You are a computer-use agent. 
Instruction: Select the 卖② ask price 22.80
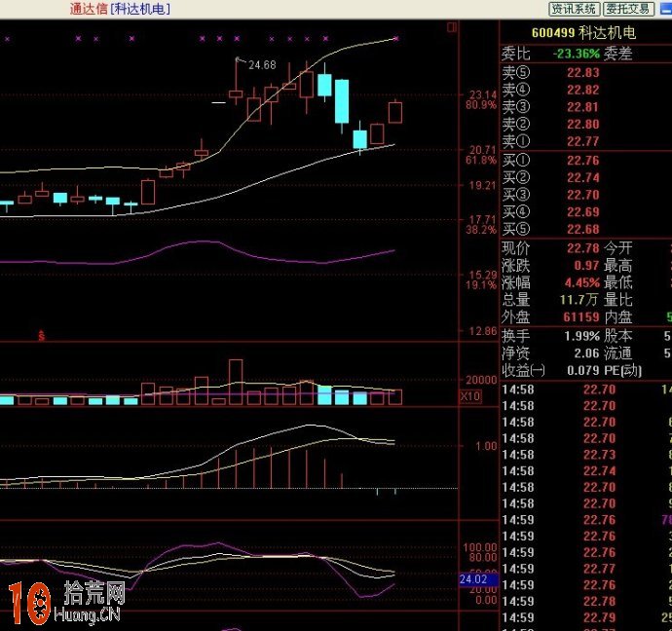click(582, 125)
